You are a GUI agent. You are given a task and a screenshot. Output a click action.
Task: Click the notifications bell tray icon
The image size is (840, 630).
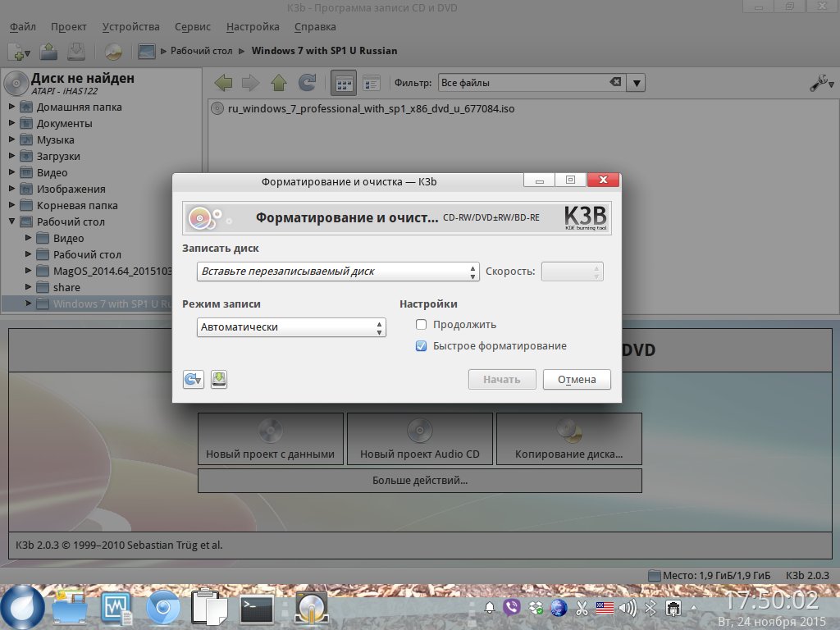tap(489, 608)
